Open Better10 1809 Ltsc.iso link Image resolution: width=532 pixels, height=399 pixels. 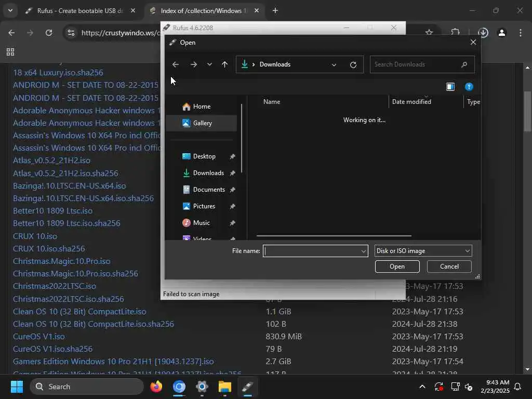point(52,211)
